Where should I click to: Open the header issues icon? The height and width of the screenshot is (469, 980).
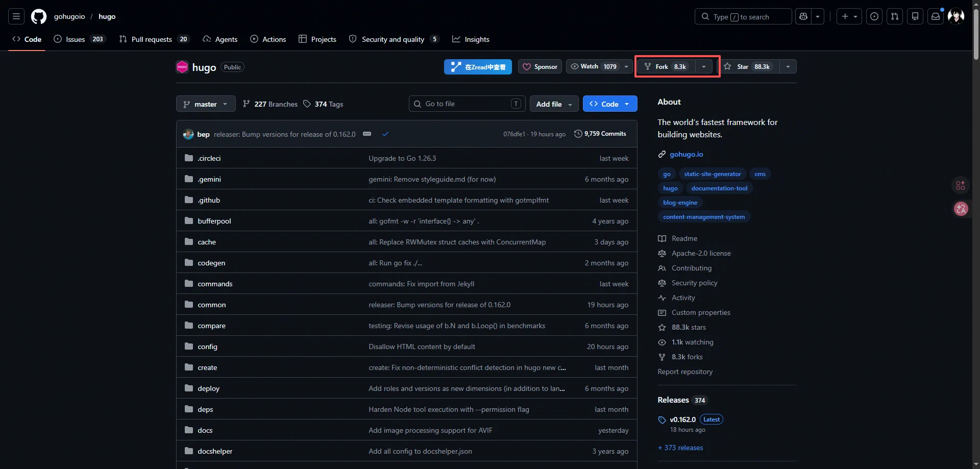point(874,16)
